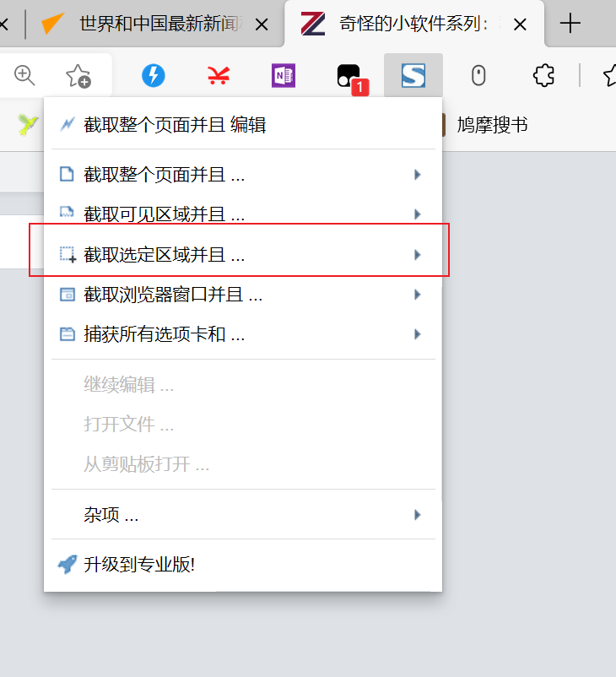The width and height of the screenshot is (616, 677).
Task: Click 升级到专业版! upgrade link
Action: [139, 565]
